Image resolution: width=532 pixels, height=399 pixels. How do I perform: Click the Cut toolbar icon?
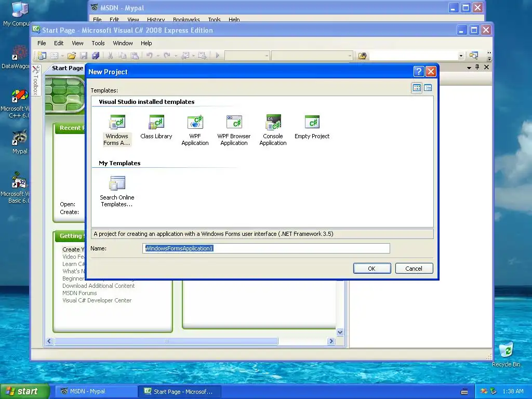(x=110, y=55)
